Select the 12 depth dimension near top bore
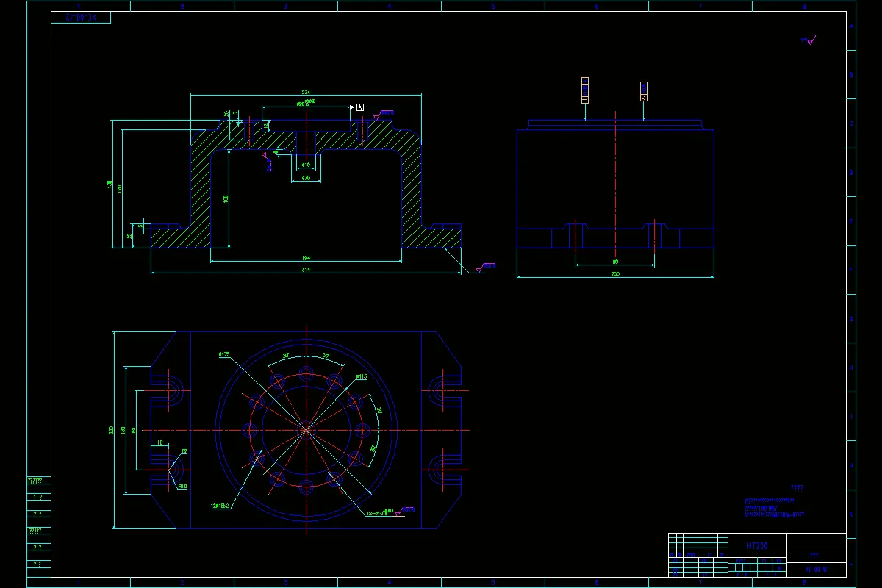 [266, 126]
